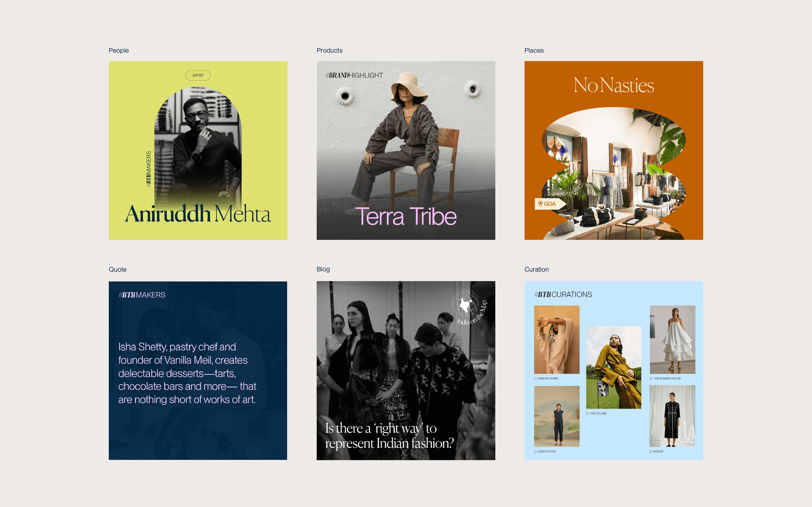Image resolution: width=812 pixels, height=507 pixels.
Task: Click the vertical '#BTBMAKERS' tag on yellow card
Action: coord(148,169)
